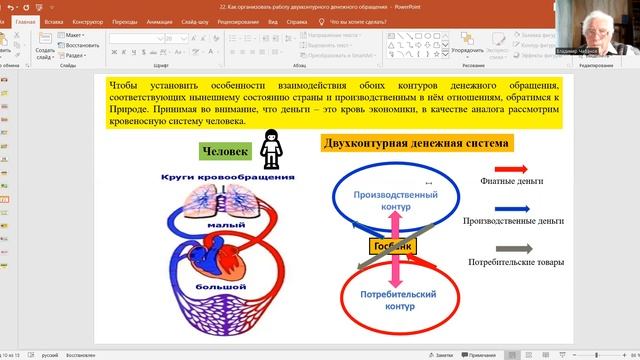Open the Макет layout dropdown
640x360 pixels.
[x=71, y=36]
